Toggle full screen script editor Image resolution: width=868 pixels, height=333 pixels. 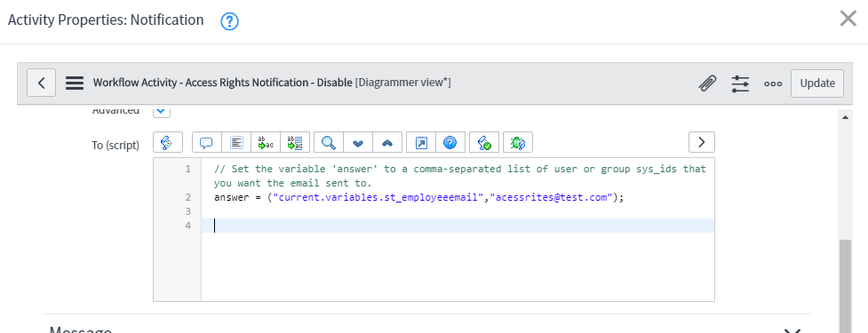[x=421, y=142]
